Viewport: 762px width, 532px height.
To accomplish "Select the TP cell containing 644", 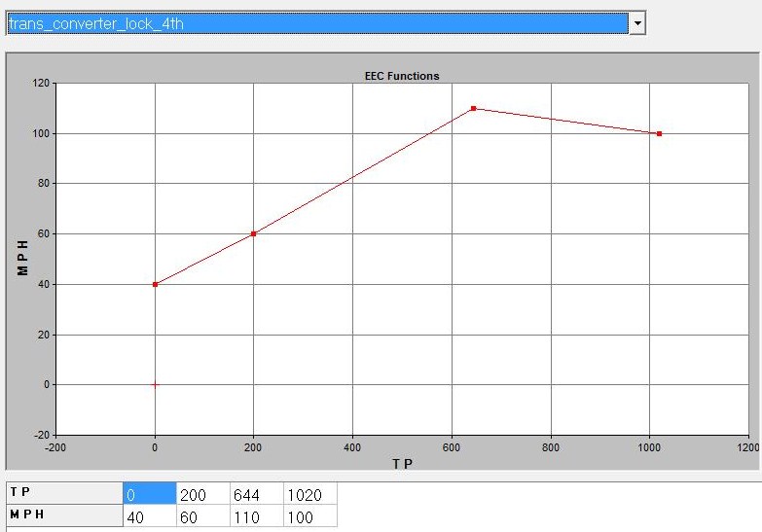I will coord(257,494).
